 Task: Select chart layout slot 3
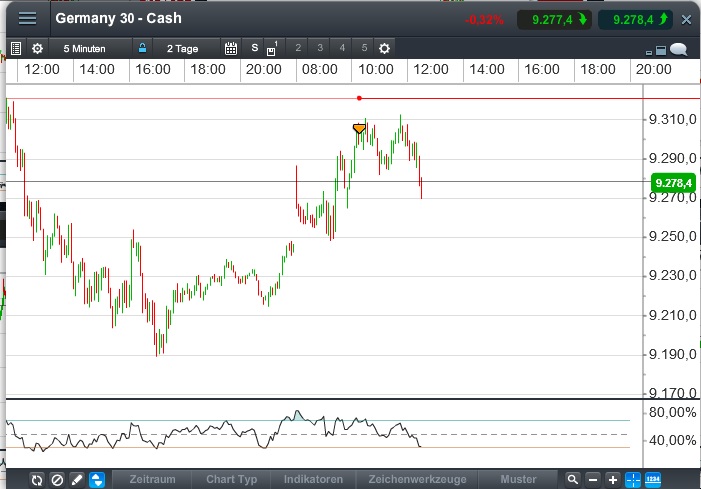(320, 48)
